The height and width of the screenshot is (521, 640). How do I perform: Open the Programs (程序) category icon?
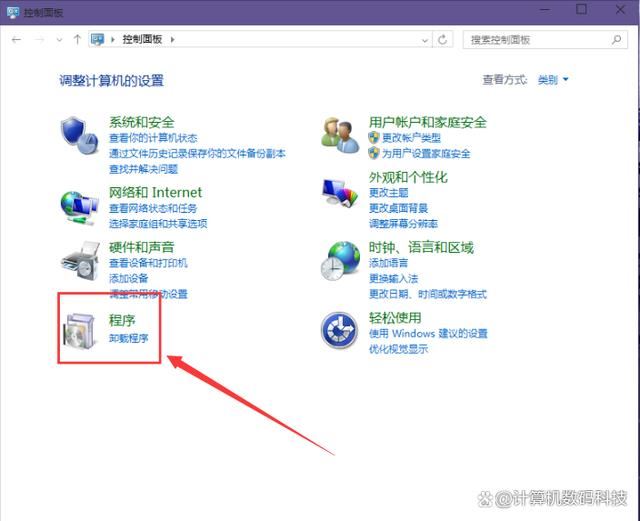click(x=79, y=329)
